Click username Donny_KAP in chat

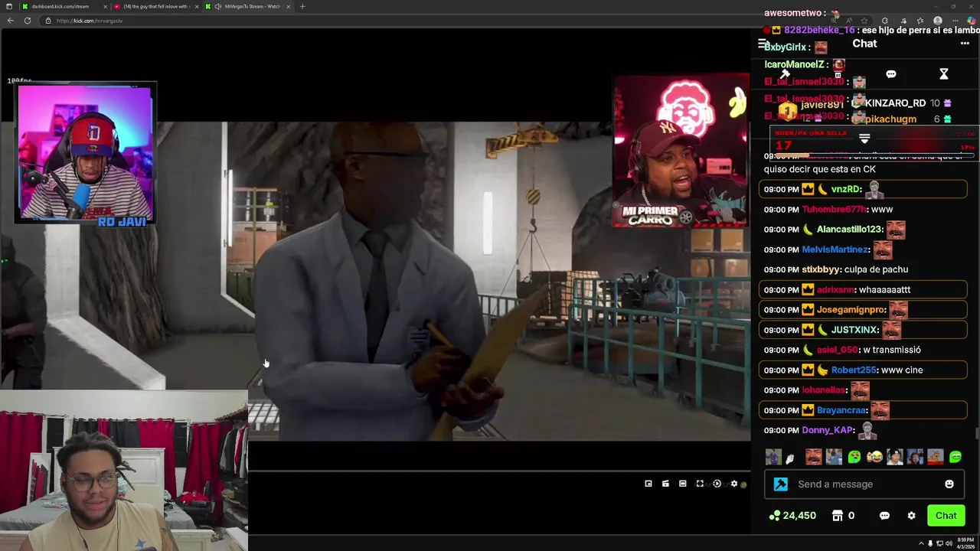click(x=828, y=430)
